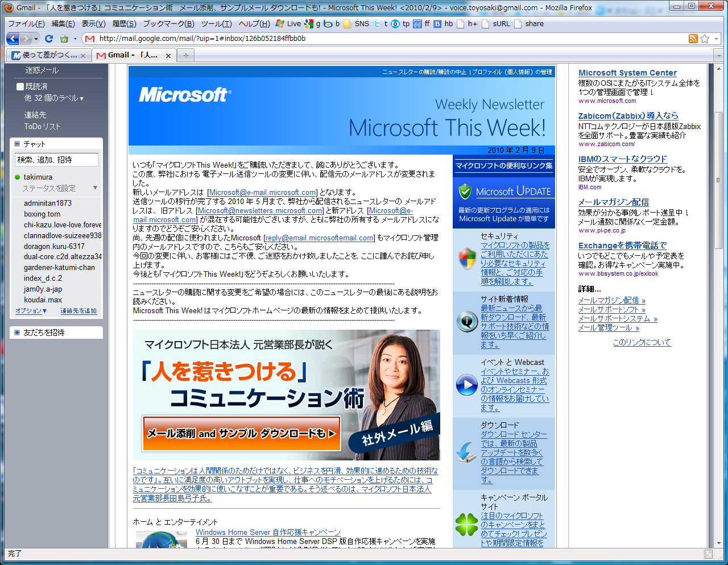The image size is (728, 565).
Task: Open the back/forward history dropdown arrow
Action: coord(36,39)
